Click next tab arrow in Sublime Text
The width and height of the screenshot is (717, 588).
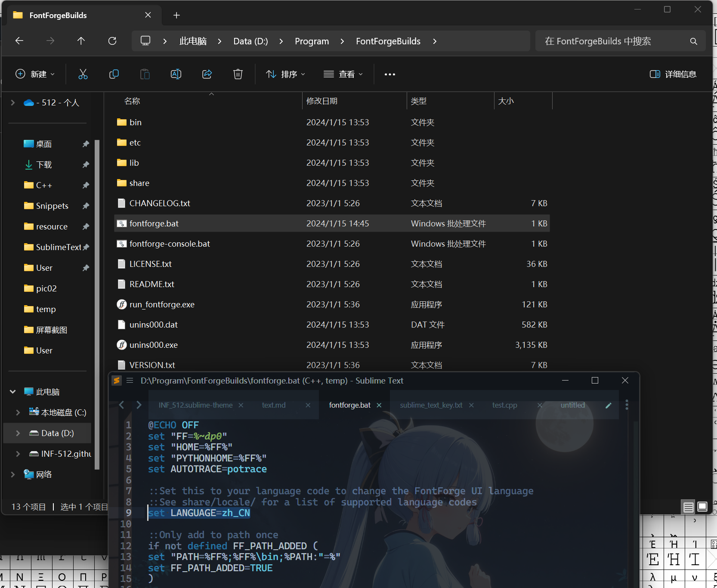point(139,405)
